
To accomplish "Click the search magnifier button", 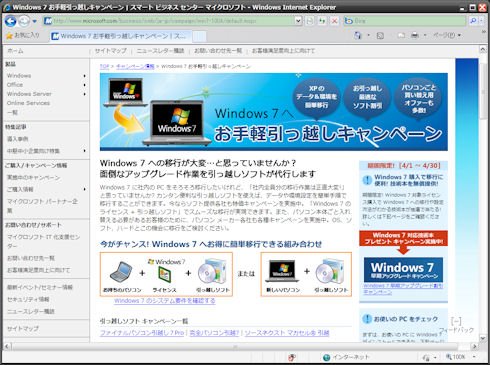I will pyautogui.click(x=473, y=21).
